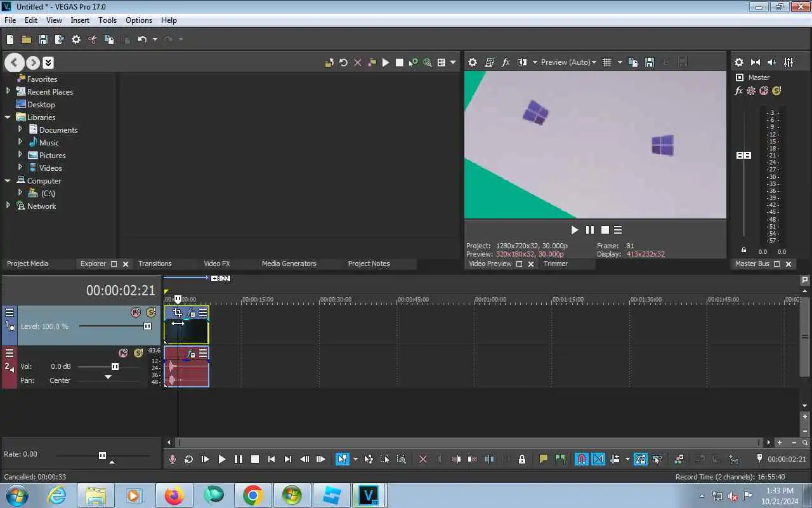The width and height of the screenshot is (812, 508).
Task: Insert a region with the green region icon
Action: coord(560,459)
